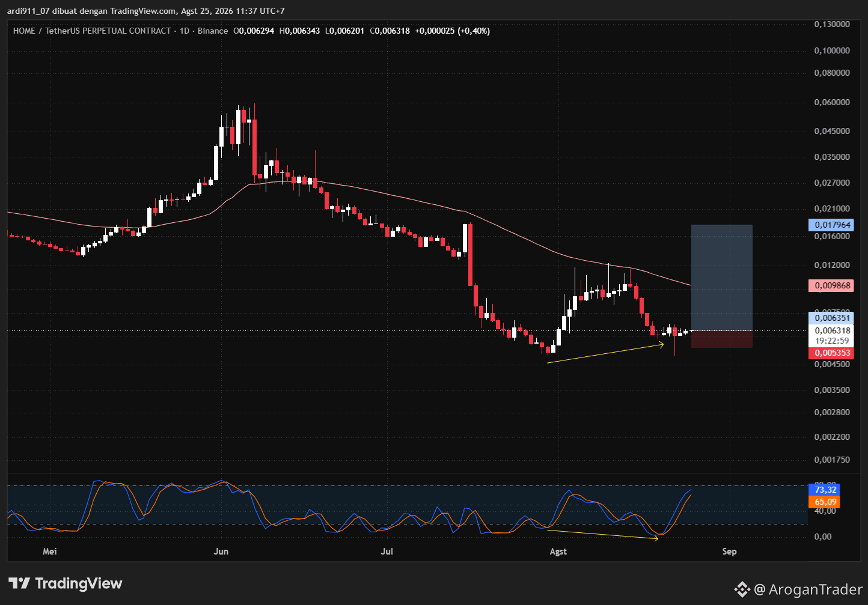Screen dimensions: 868x605
Task: Click the 0,045000 price axis label
Action: (x=833, y=131)
